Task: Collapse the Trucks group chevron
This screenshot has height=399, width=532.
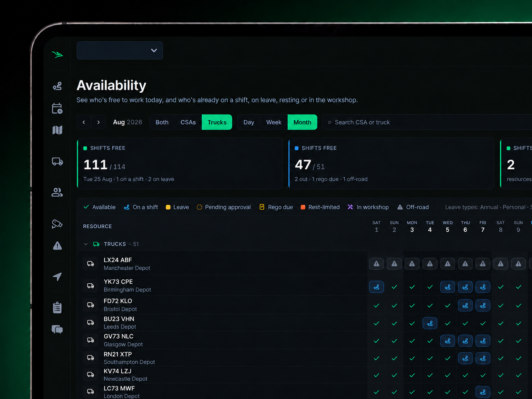Action: [86, 244]
